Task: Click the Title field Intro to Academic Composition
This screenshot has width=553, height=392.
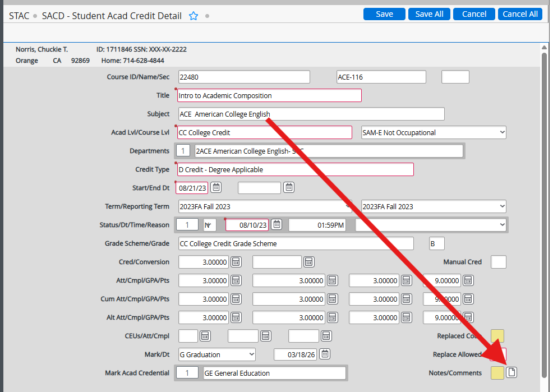Action: [x=269, y=95]
